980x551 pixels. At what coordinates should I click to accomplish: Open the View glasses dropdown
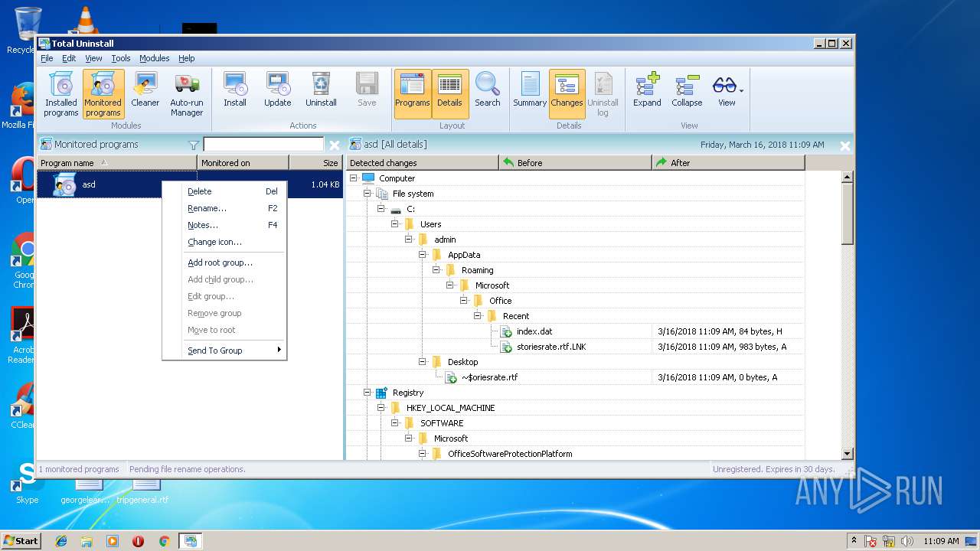[727, 90]
